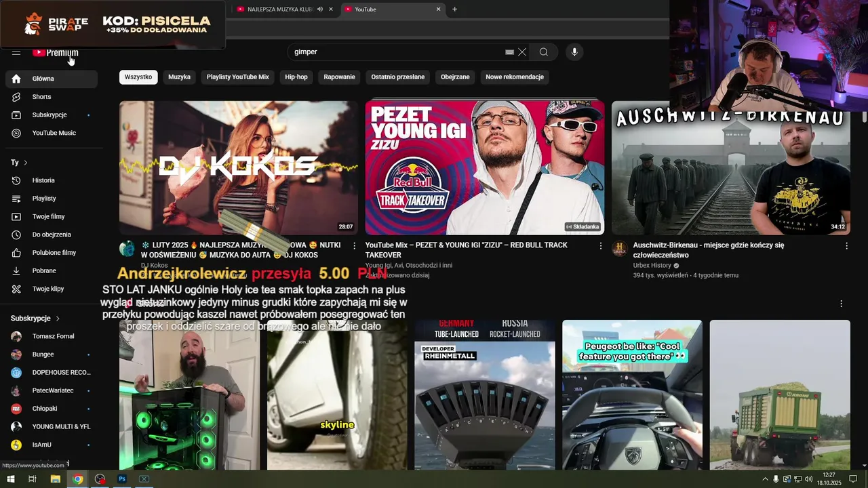Open the Shorts shelf three-dot menu

coord(842,304)
